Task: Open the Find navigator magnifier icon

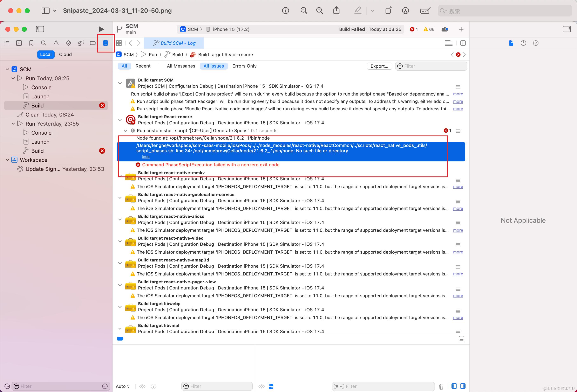Action: point(43,43)
